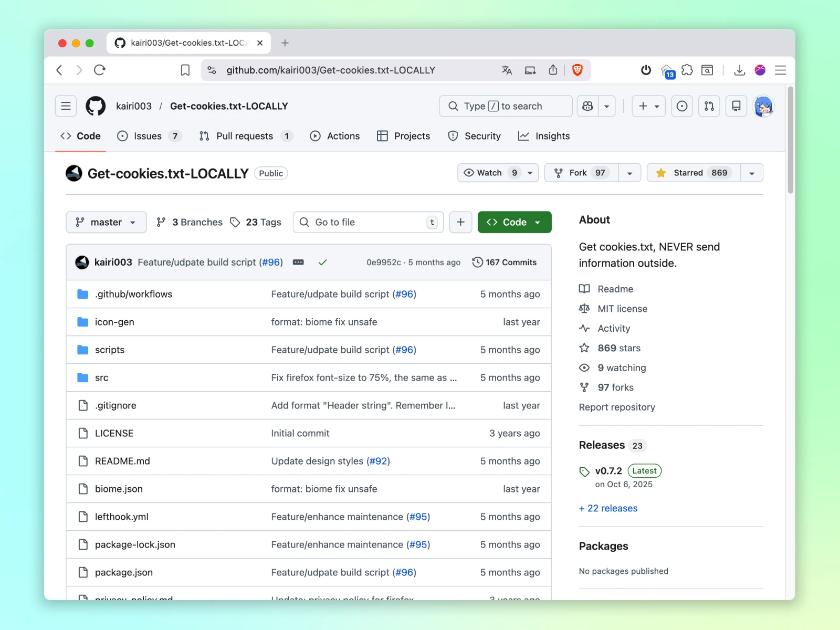Viewport: 840px width, 630px height.
Task: Open the star lists dropdown arrow
Action: click(x=752, y=173)
